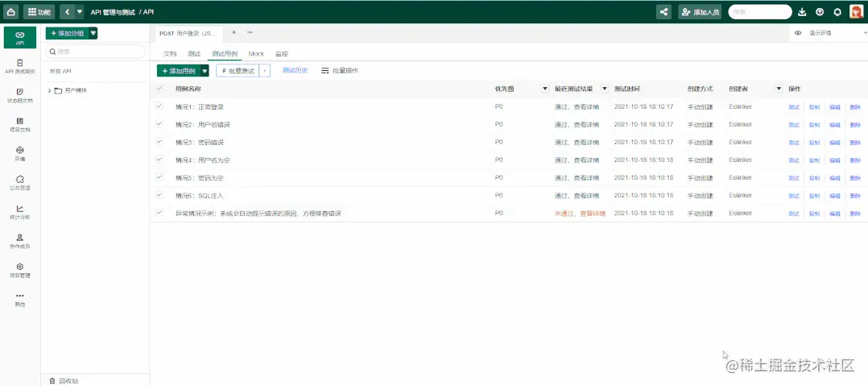Click 复制 link for 情况2: 用户名错误
The width and height of the screenshot is (868, 386).
click(814, 125)
